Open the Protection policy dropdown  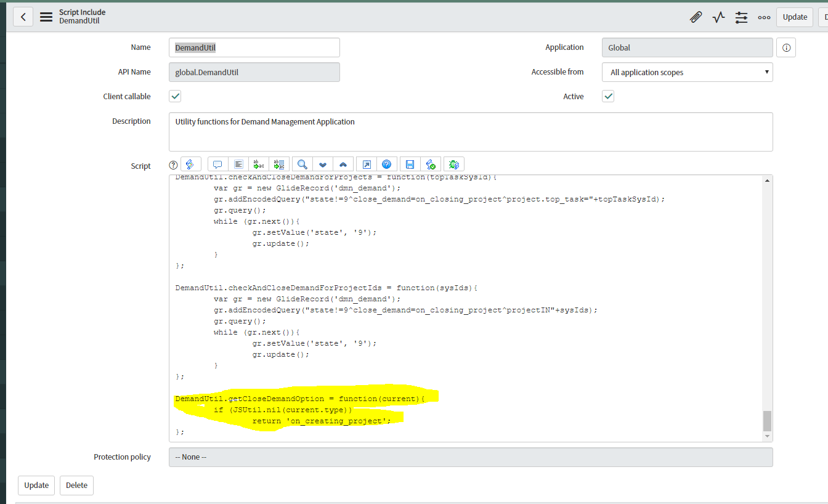coord(471,457)
